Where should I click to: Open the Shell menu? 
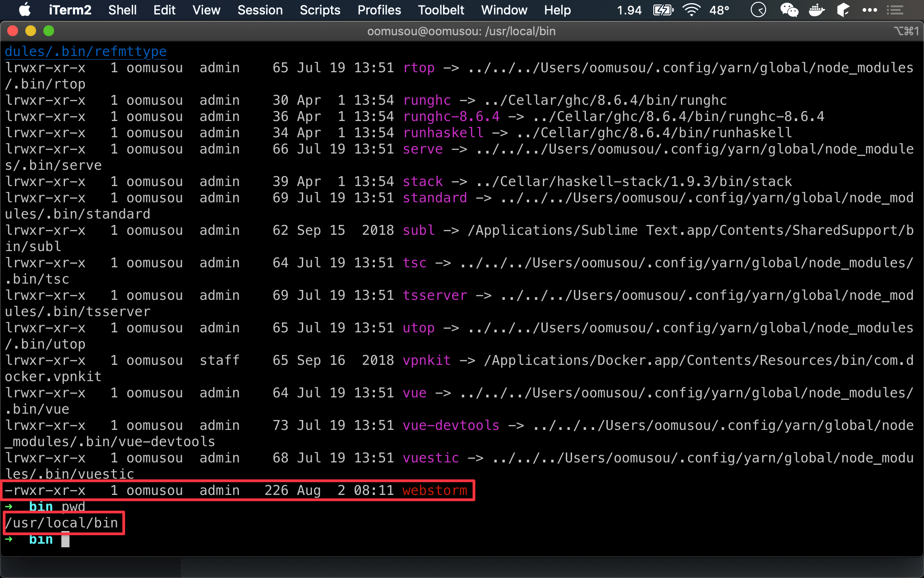click(122, 10)
